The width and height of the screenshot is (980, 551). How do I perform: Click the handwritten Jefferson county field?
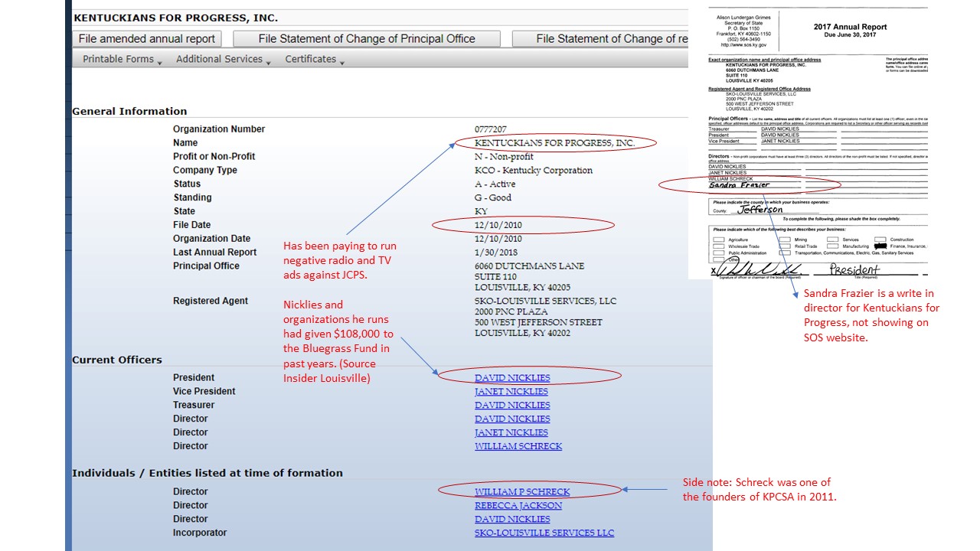(x=760, y=210)
